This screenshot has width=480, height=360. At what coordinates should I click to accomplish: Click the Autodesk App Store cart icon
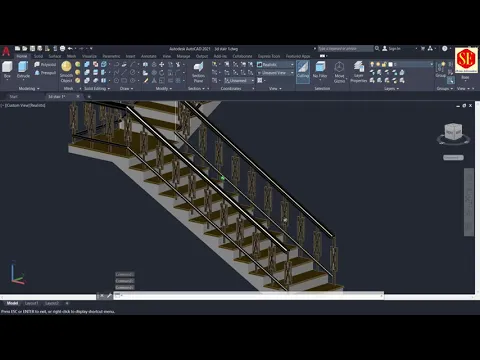pyautogui.click(x=423, y=49)
